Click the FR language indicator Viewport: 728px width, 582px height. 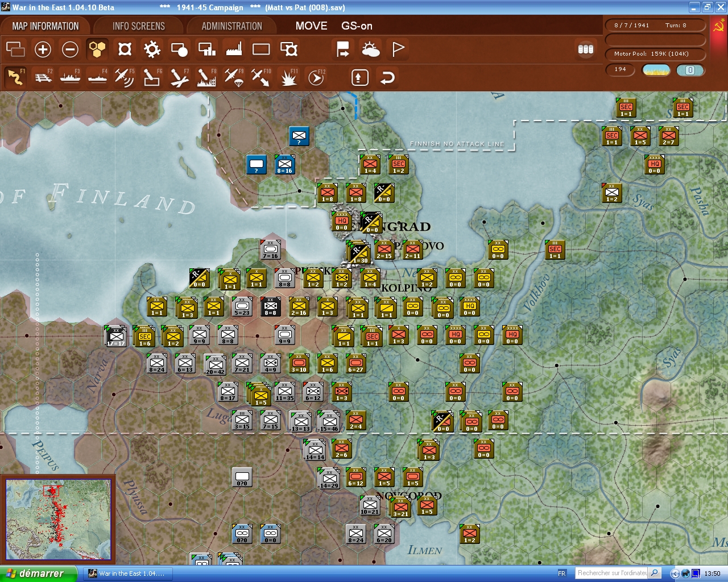[x=562, y=573]
